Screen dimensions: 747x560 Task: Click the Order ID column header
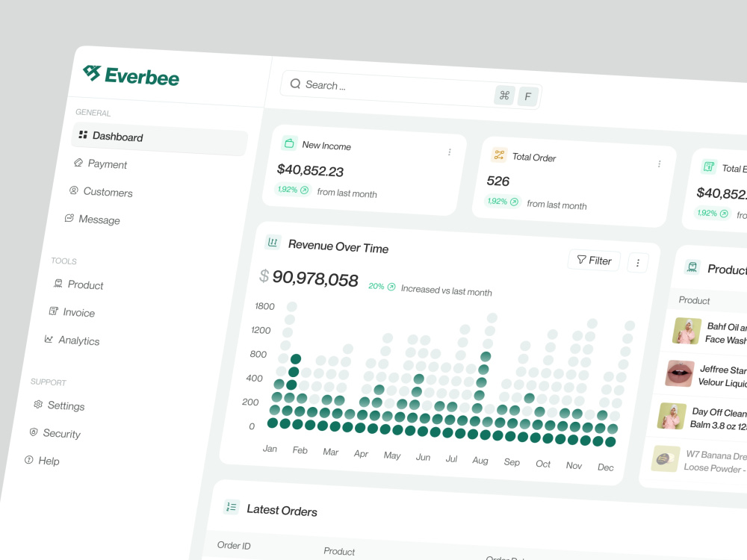click(234, 545)
